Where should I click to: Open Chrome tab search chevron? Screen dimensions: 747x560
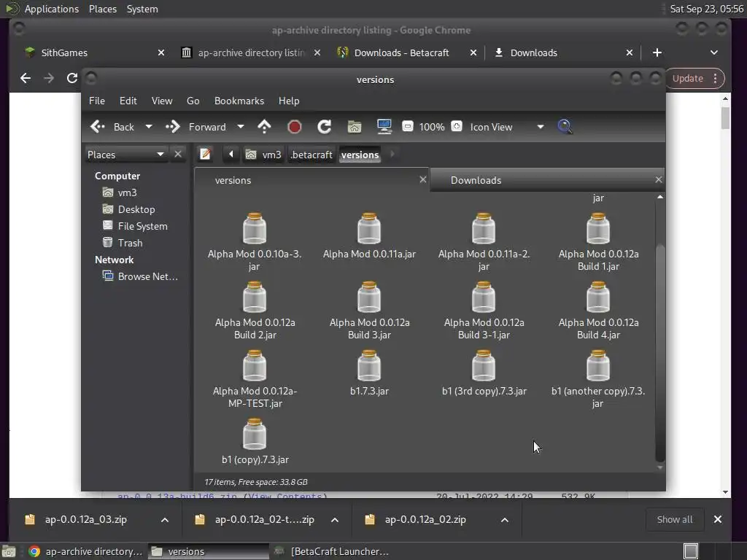point(713,52)
